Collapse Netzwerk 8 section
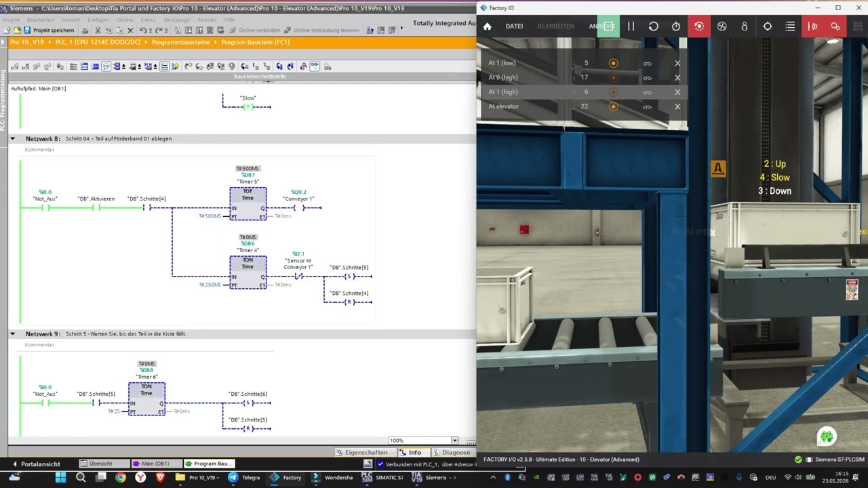 pyautogui.click(x=12, y=138)
